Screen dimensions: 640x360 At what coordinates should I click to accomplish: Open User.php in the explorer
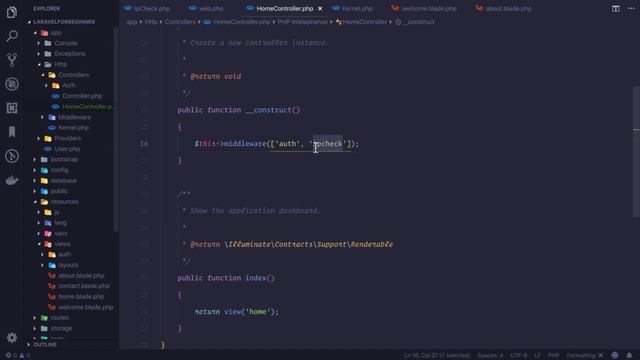[x=67, y=149]
